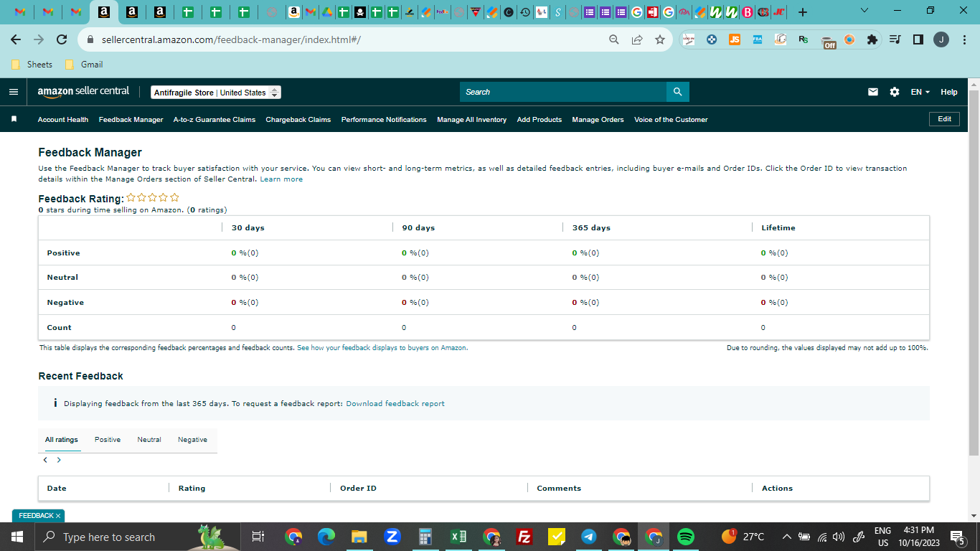Open Chrome three-dot menu
Screen dimensions: 980x551
(x=963, y=39)
